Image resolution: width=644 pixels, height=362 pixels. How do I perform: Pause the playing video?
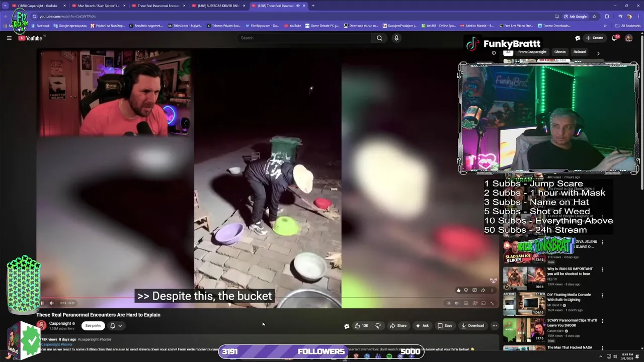(42, 303)
